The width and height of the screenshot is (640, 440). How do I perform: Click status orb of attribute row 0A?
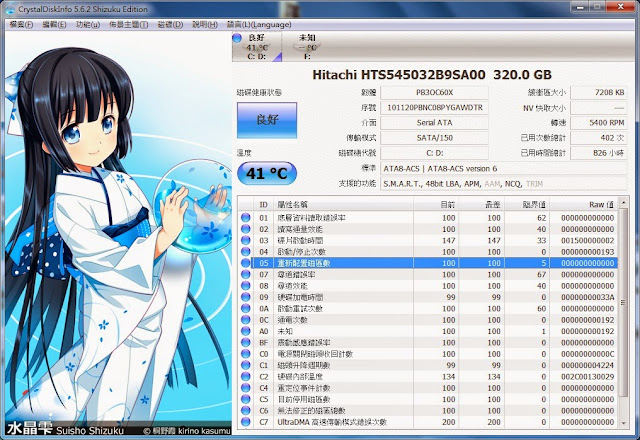[x=245, y=309]
